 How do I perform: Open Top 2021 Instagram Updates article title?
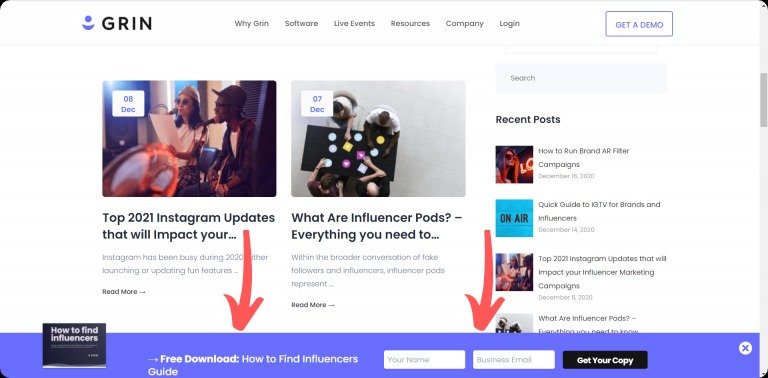[189, 226]
